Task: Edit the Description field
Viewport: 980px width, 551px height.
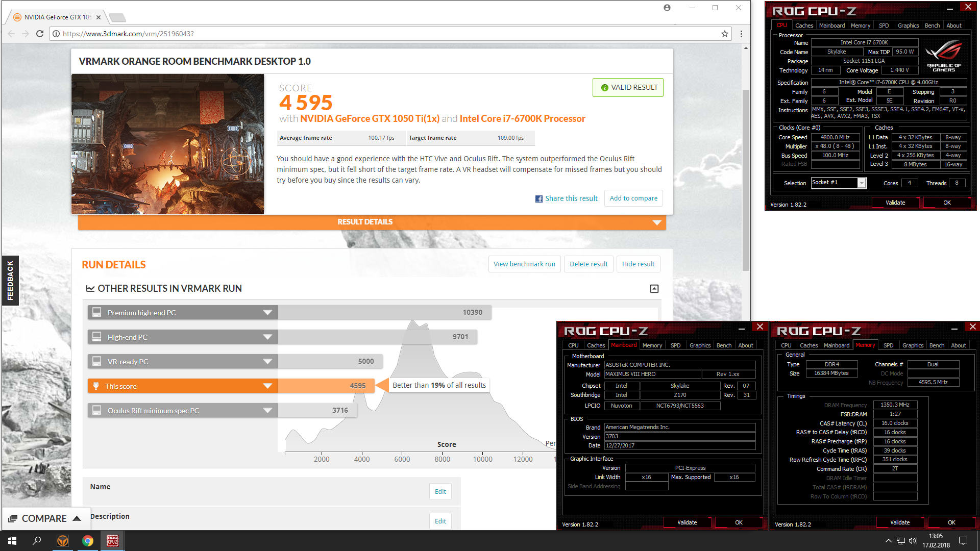Action: pos(440,521)
